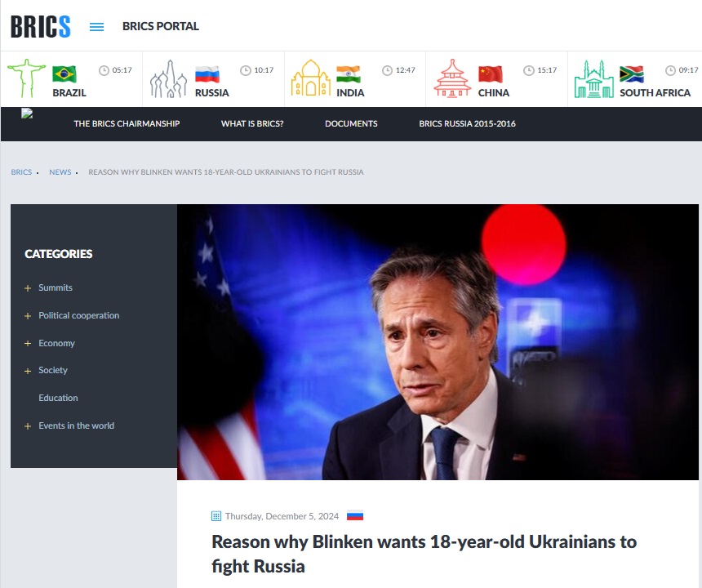This screenshot has width=702, height=588.
Task: Open the hamburger menu icon
Action: click(x=96, y=26)
